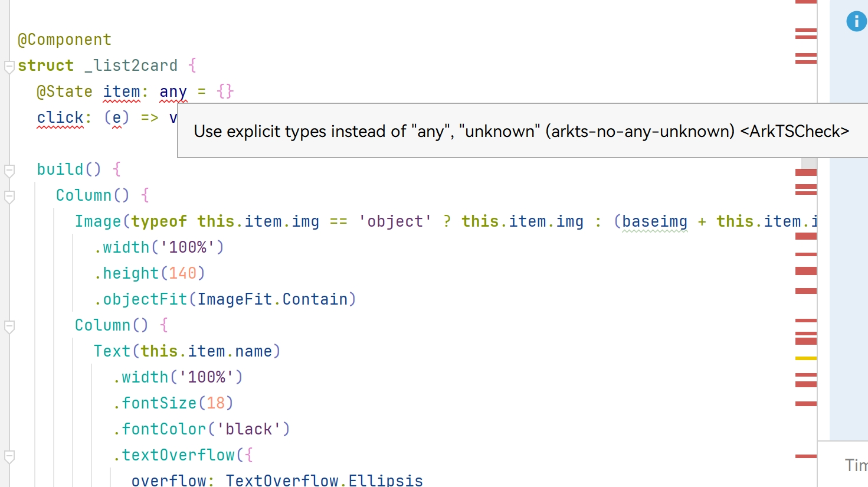Click the underlined 'click' property
The height and width of the screenshot is (487, 868).
[x=60, y=117]
